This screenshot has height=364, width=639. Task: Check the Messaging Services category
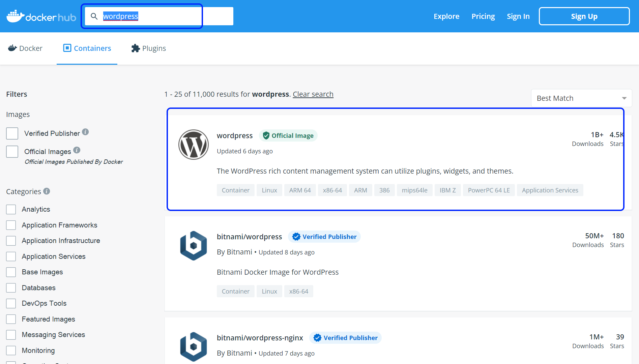[x=11, y=335]
